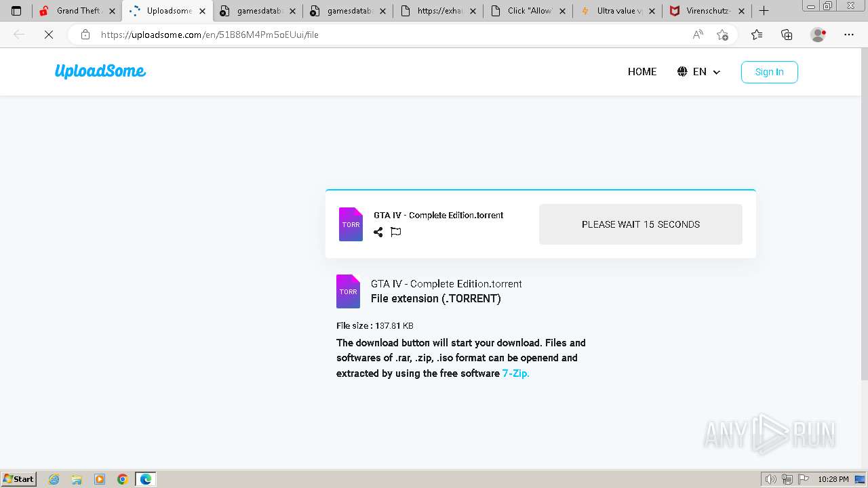The height and width of the screenshot is (488, 868).
Task: Close the Virenschutz tab
Action: [741, 11]
